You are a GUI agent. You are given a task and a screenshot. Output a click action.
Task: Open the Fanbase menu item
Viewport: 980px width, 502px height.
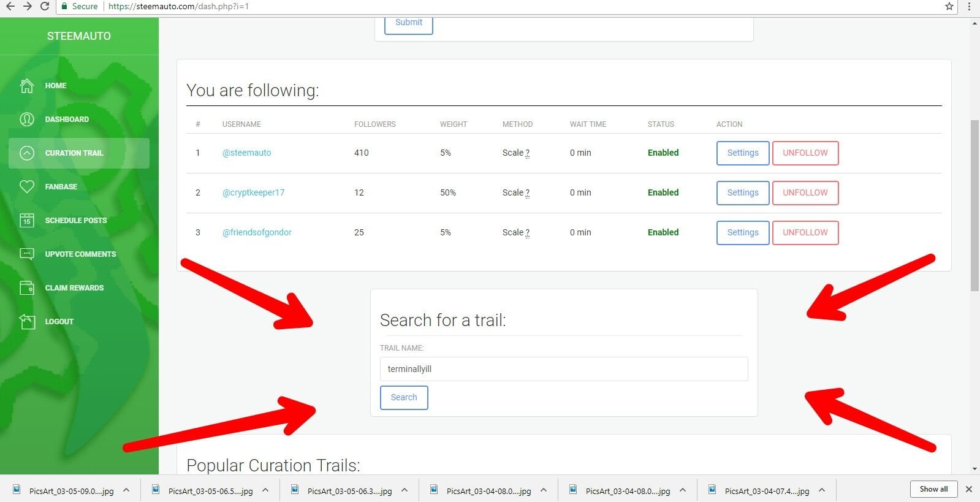click(79, 186)
